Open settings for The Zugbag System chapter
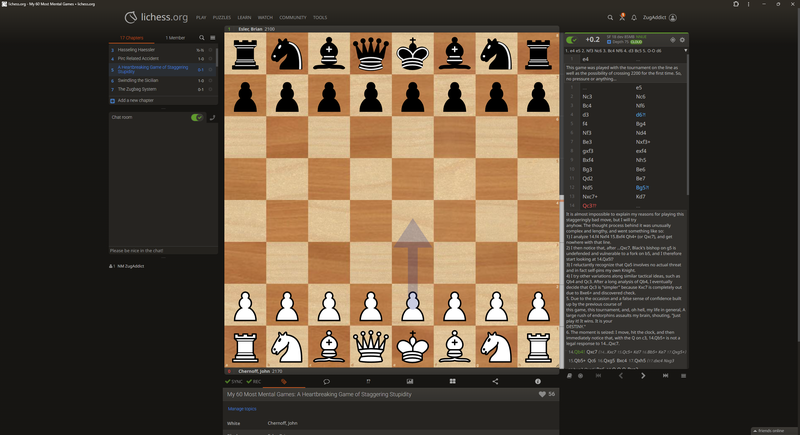Image resolution: width=800 pixels, height=435 pixels. pyautogui.click(x=210, y=89)
